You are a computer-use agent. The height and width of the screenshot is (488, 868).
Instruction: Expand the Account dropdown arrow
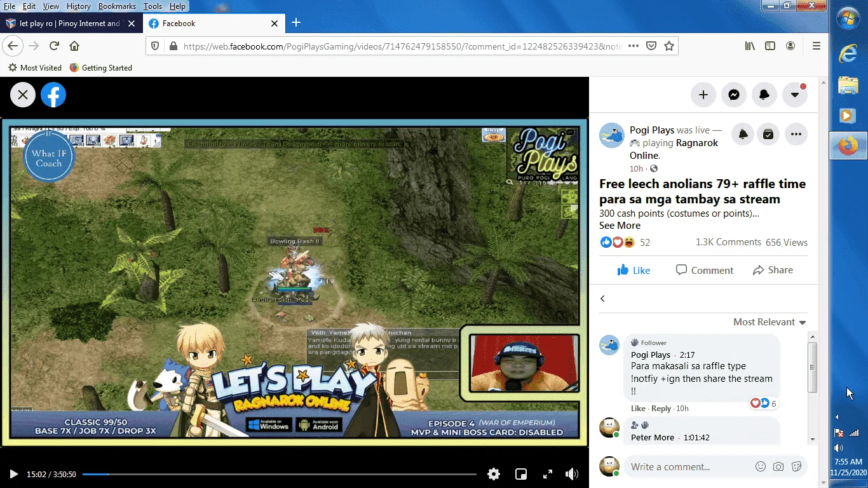795,95
